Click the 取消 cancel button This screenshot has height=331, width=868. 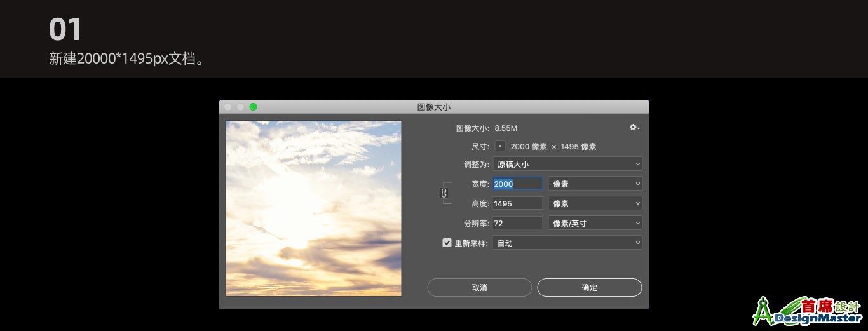click(479, 287)
